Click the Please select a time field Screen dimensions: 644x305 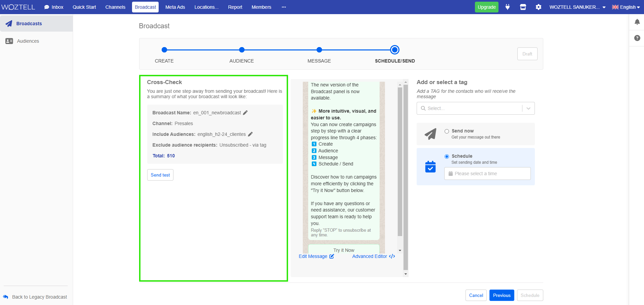tap(487, 174)
